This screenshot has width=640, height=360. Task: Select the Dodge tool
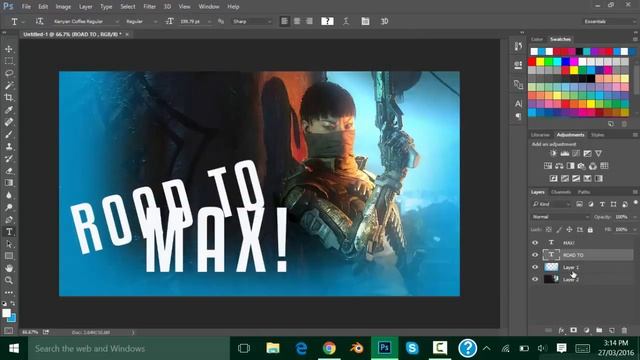pyautogui.click(x=9, y=207)
